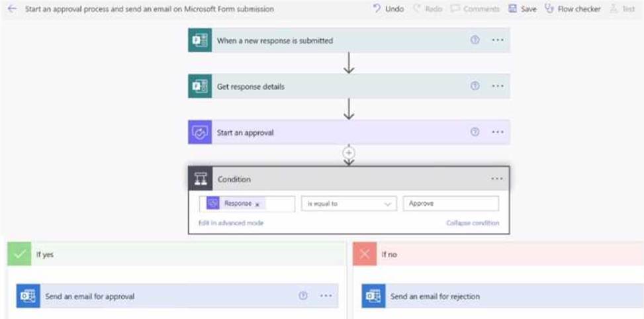This screenshot has width=644, height=319.
Task: Open ellipsis menu on Send an email for approval
Action: click(326, 296)
